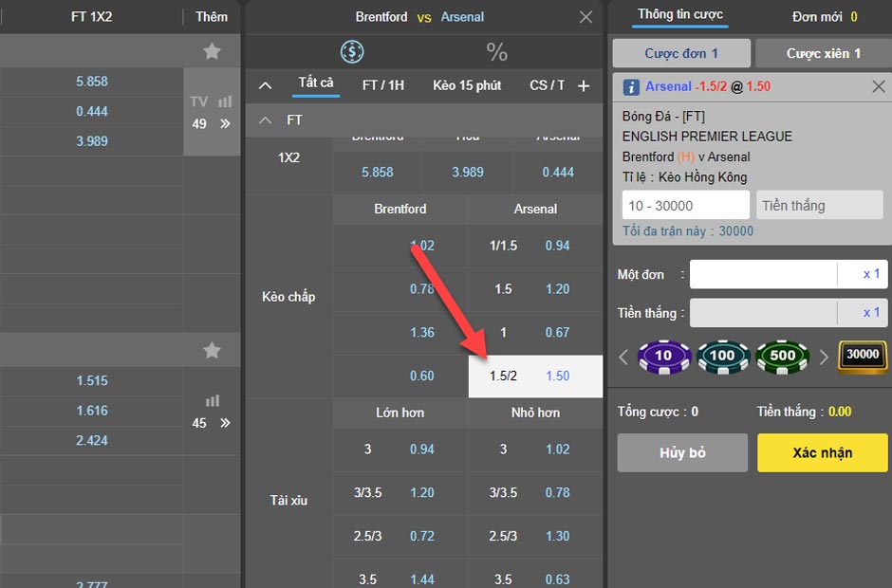Image resolution: width=892 pixels, height=588 pixels.
Task: Click odds 1.515 in left list
Action: [92, 380]
